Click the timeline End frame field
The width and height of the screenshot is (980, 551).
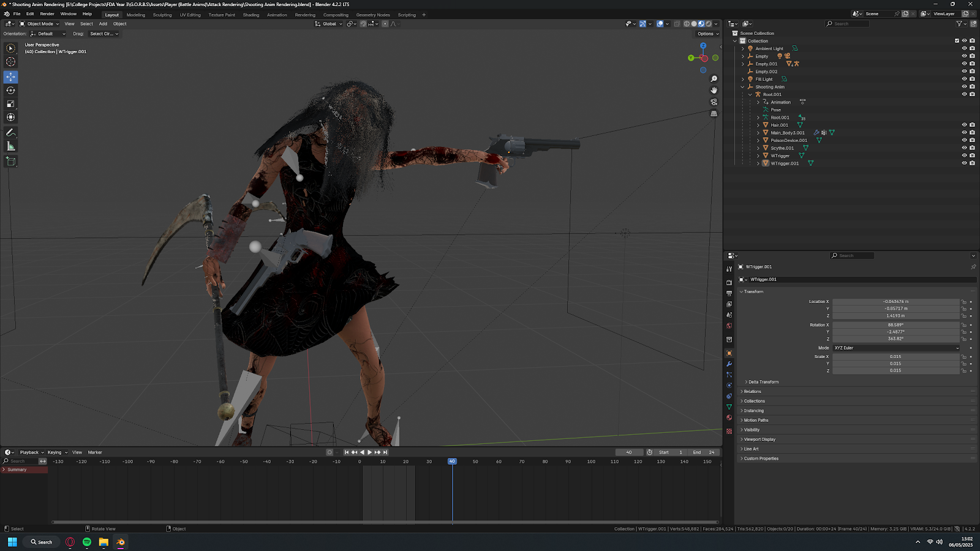coord(704,452)
